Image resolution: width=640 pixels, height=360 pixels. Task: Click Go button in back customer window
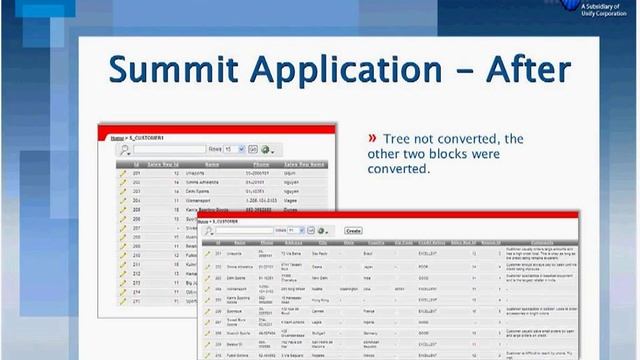(253, 149)
